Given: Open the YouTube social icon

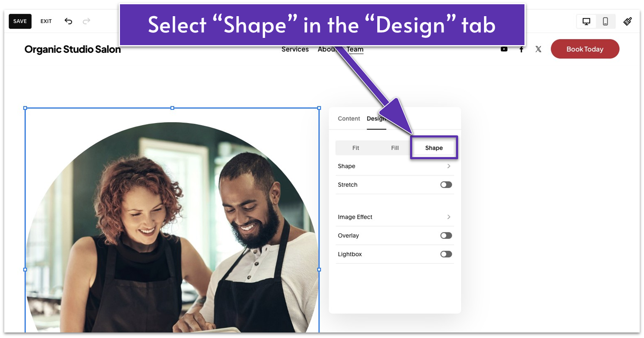Looking at the screenshot, I should click(x=504, y=49).
